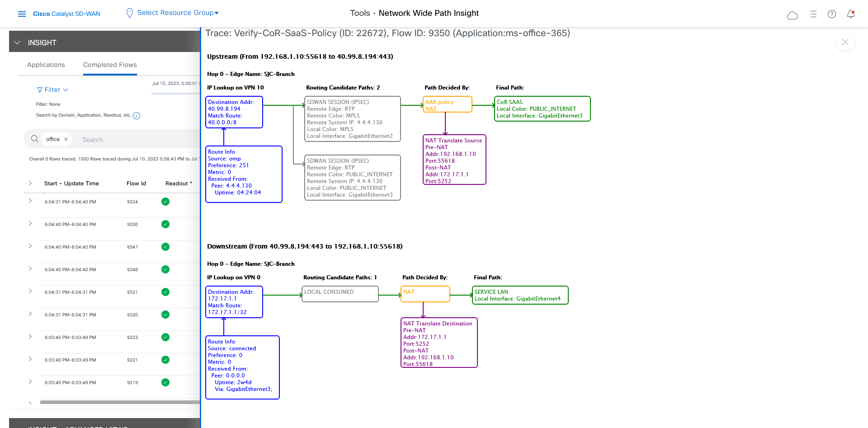The height and width of the screenshot is (428, 868).
Task: Expand row for flow 9324
Action: point(30,201)
